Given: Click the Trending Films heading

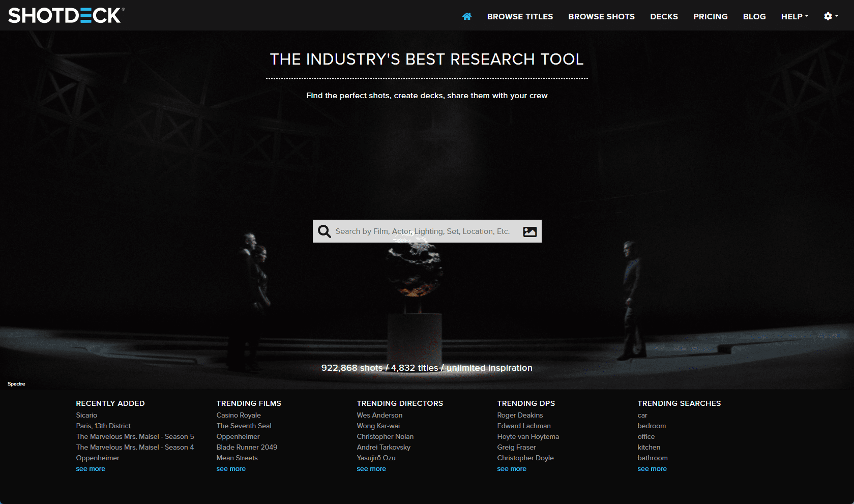Looking at the screenshot, I should 249,403.
